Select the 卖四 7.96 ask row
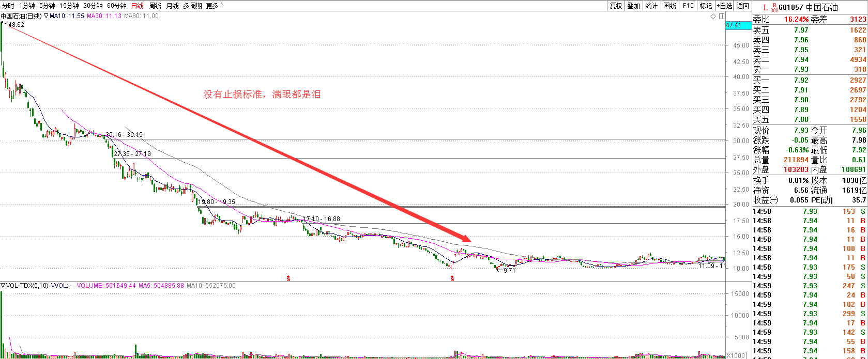 (x=810, y=40)
